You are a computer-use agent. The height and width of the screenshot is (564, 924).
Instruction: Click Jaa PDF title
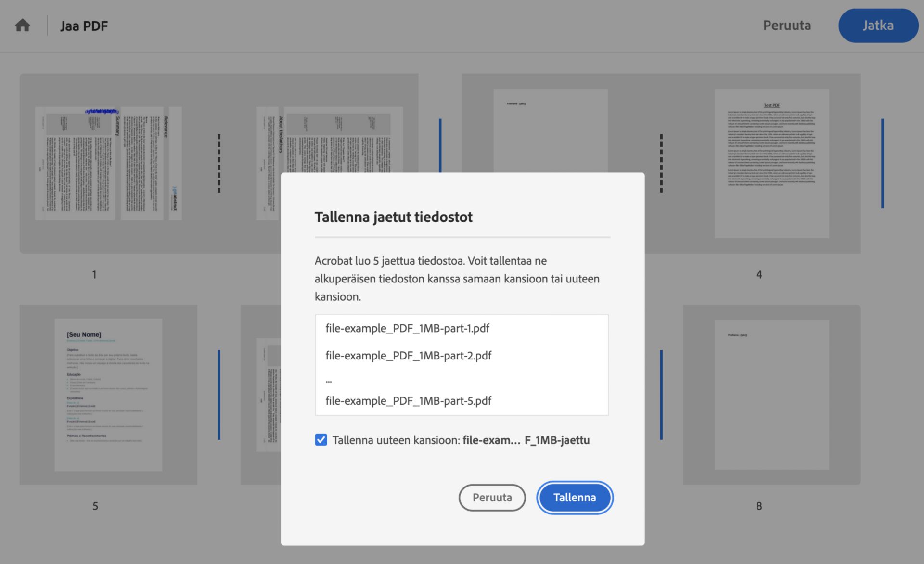pos(84,26)
